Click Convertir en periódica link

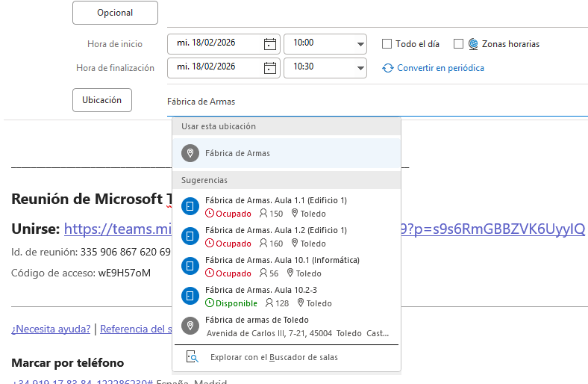pyautogui.click(x=440, y=68)
